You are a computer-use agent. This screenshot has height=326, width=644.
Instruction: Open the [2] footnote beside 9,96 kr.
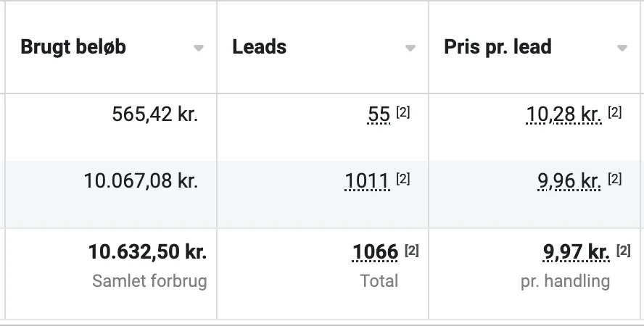pyautogui.click(x=615, y=179)
